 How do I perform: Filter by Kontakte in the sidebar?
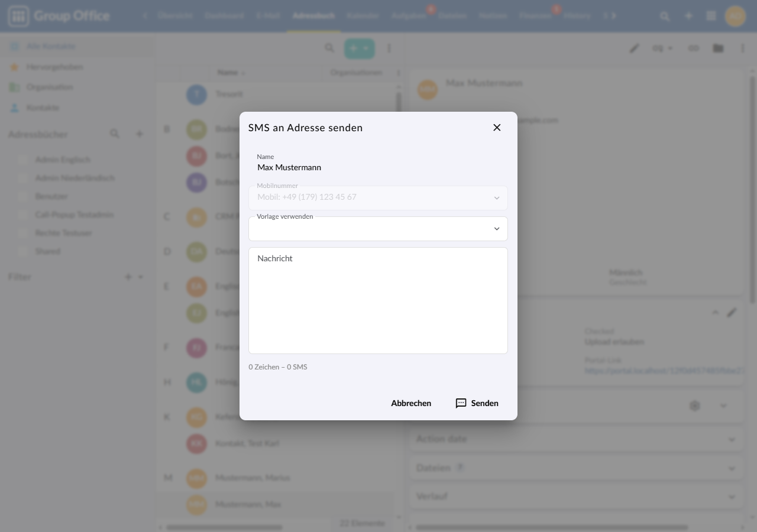point(77,108)
